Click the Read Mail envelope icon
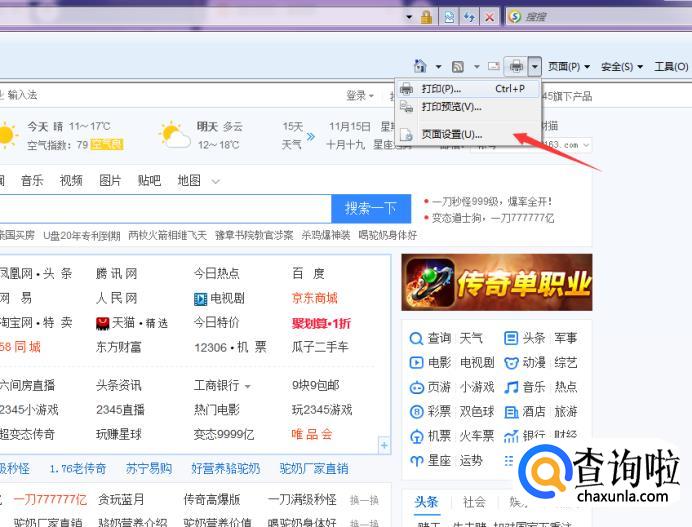692x527 pixels. (494, 66)
